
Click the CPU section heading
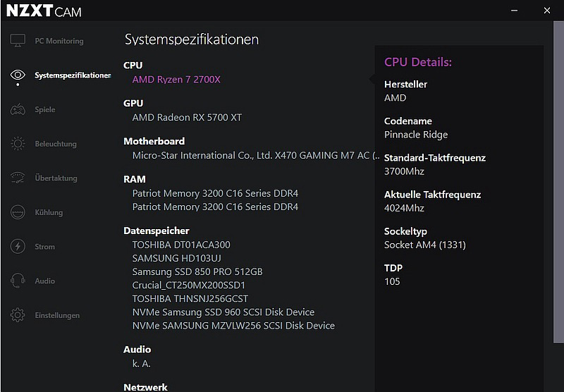click(133, 66)
